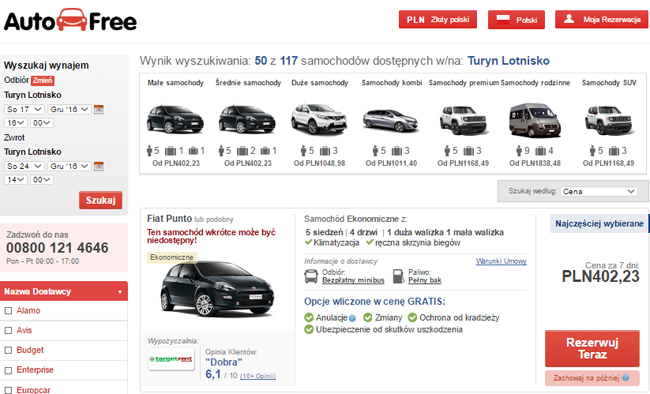The image size is (650, 394).
Task: Open the 10+ Opinii reviews link
Action: (x=257, y=376)
